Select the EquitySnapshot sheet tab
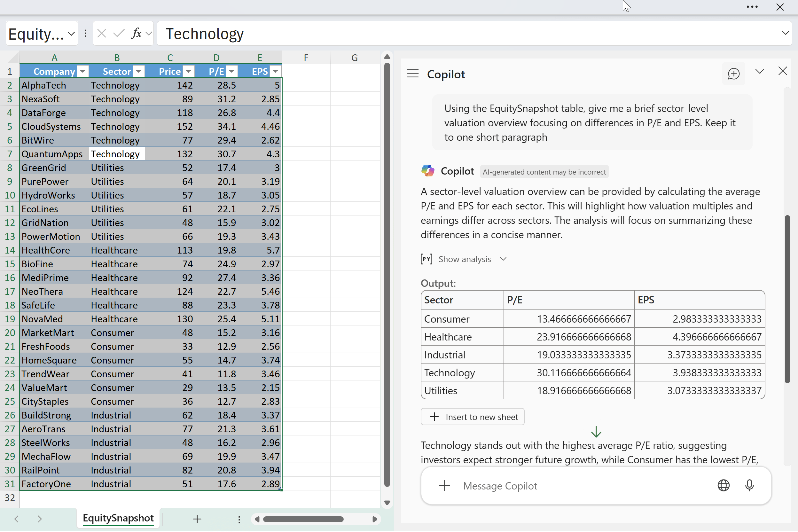 click(118, 518)
